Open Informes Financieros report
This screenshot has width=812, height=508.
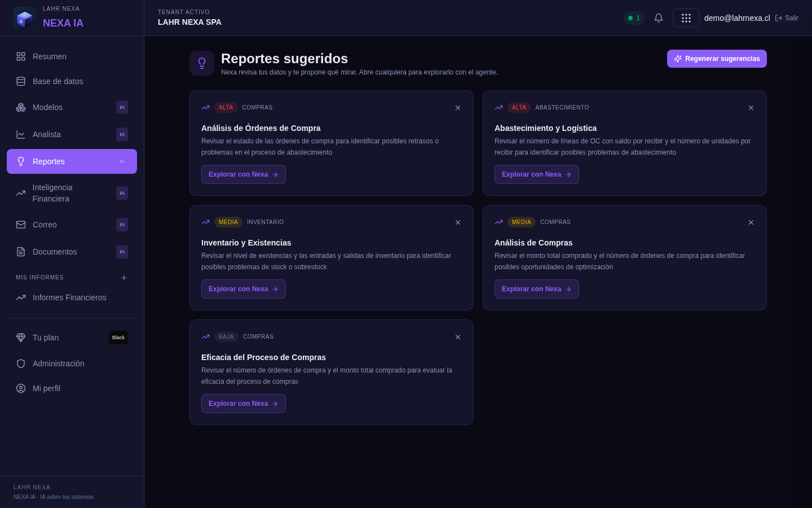(72, 297)
